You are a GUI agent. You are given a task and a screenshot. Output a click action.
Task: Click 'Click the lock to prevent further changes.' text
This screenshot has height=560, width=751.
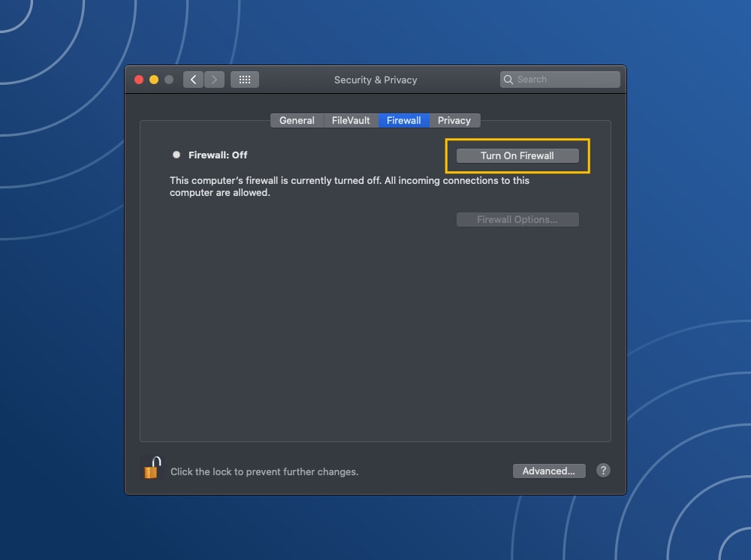tap(264, 471)
